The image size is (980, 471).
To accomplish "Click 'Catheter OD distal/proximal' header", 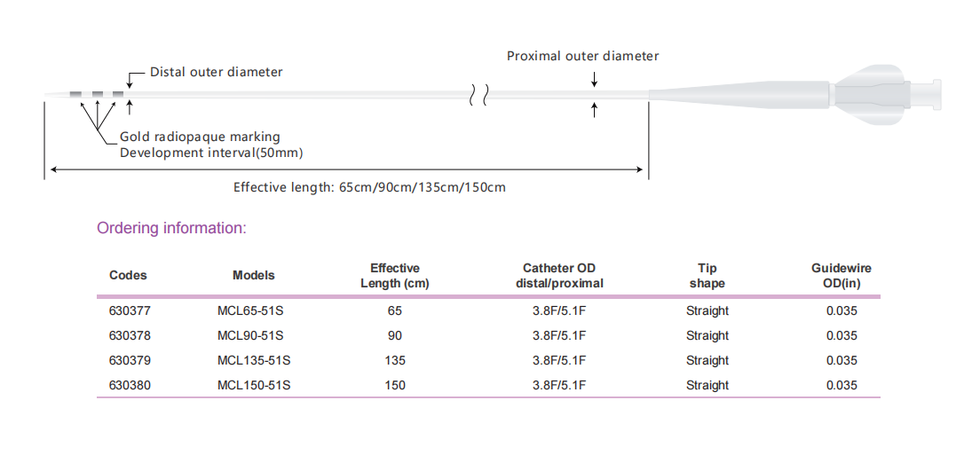I will [x=559, y=276].
